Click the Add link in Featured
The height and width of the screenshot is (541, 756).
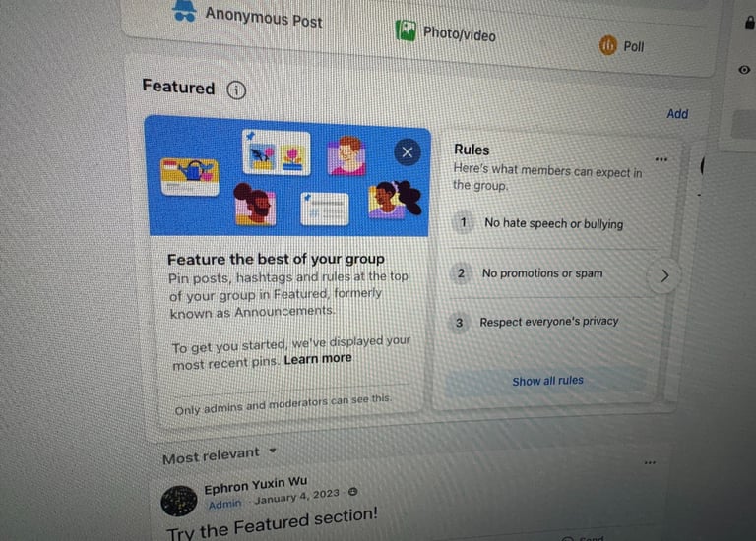[x=677, y=114]
